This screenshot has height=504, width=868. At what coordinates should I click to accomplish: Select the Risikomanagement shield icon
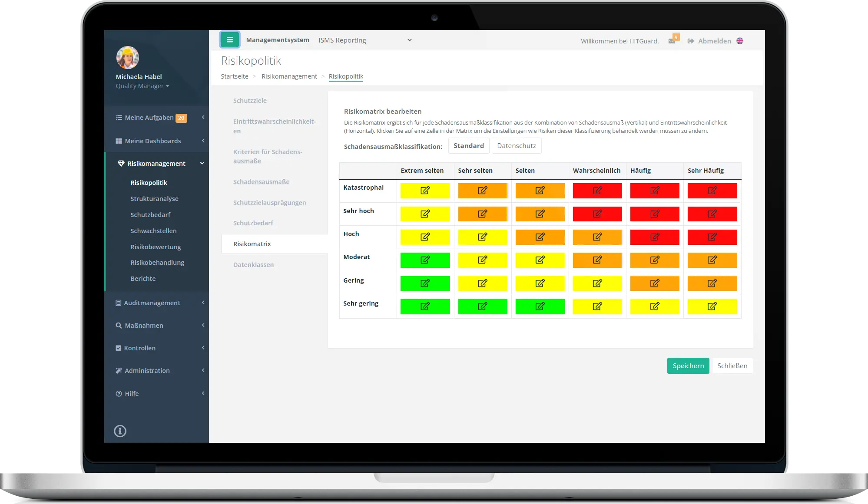click(x=120, y=163)
